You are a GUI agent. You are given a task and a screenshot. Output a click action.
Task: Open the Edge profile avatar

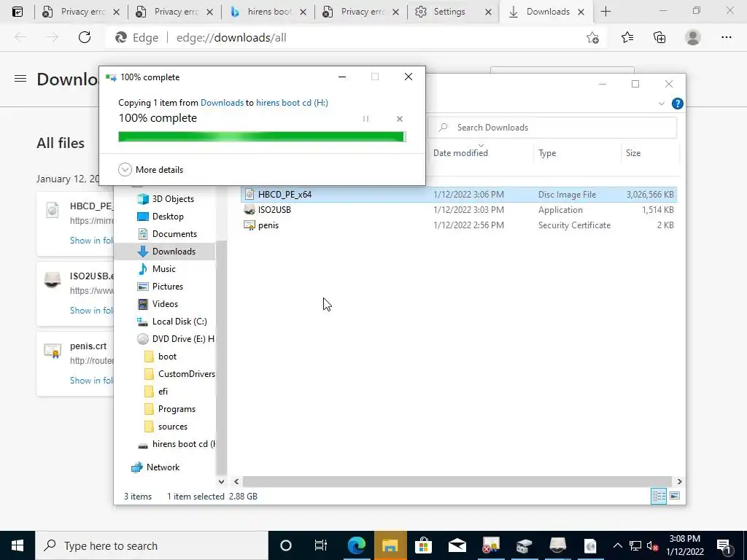pos(693,38)
